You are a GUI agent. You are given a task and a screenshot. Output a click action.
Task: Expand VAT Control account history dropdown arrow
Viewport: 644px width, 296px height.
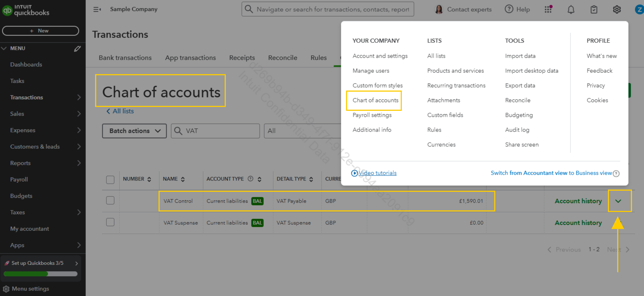click(x=618, y=201)
